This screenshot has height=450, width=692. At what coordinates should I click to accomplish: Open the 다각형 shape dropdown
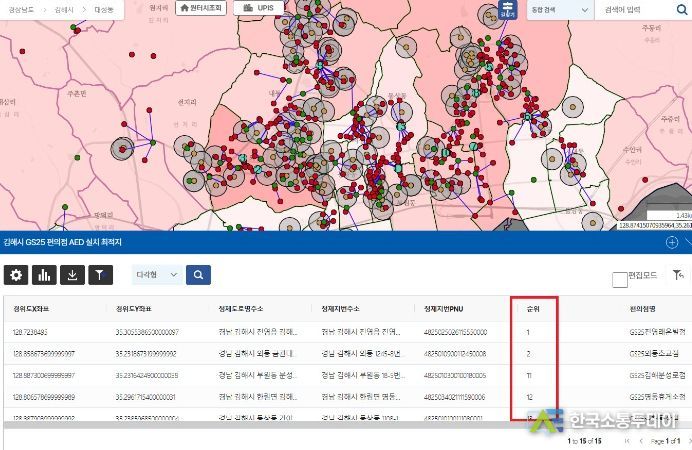tap(157, 275)
